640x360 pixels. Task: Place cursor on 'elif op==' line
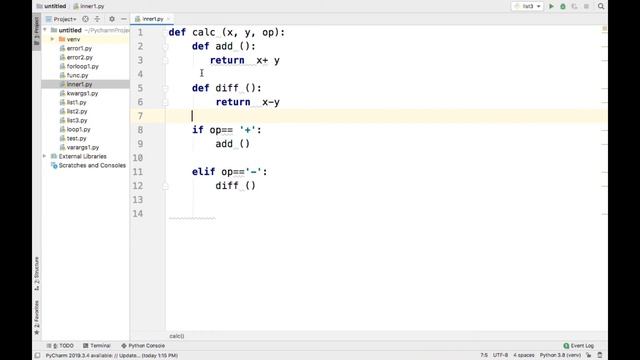coord(229,172)
